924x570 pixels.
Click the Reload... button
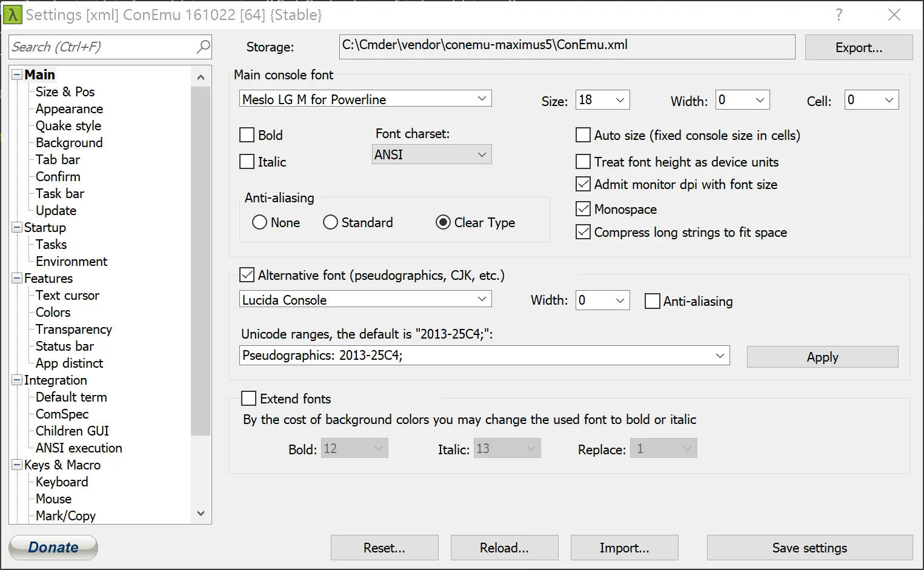point(504,548)
